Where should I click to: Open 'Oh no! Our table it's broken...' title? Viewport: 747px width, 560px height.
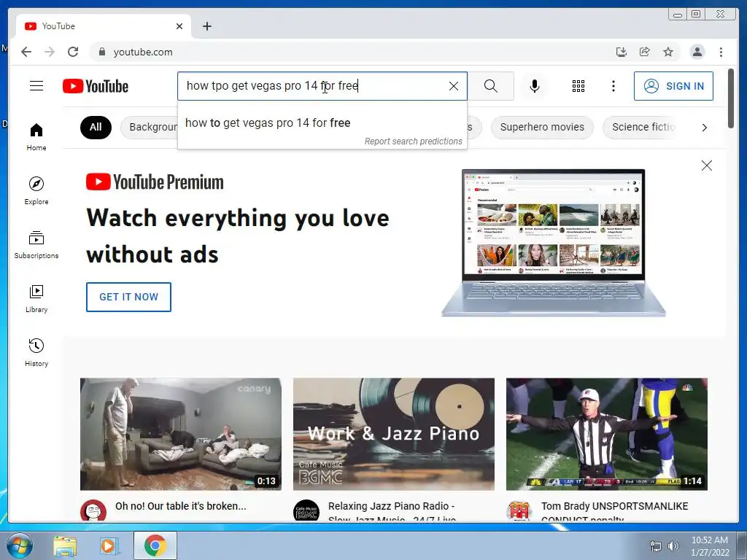[x=181, y=506]
